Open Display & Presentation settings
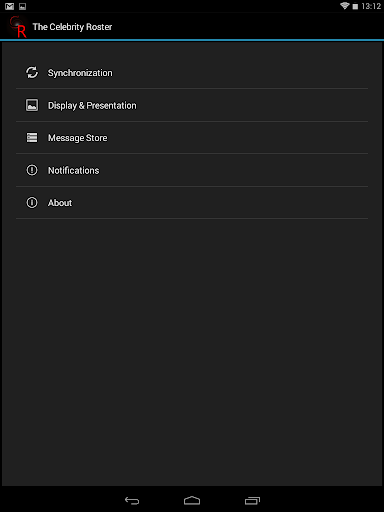Image resolution: width=384 pixels, height=512 pixels. (x=192, y=105)
